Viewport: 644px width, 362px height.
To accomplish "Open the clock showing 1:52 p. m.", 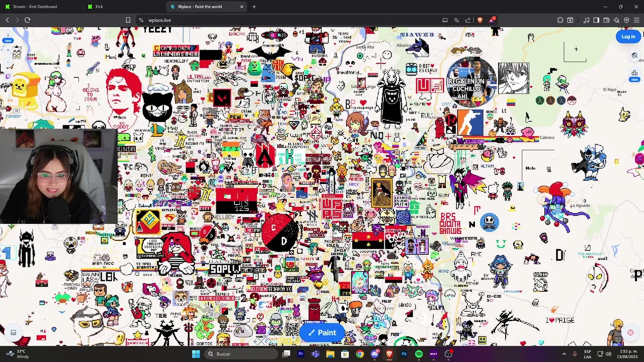I will (627, 354).
